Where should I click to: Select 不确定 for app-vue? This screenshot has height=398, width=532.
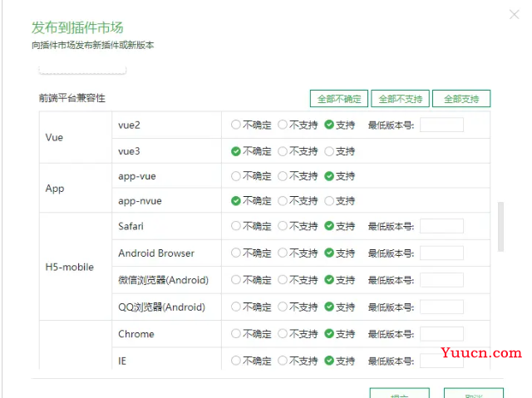coord(236,176)
